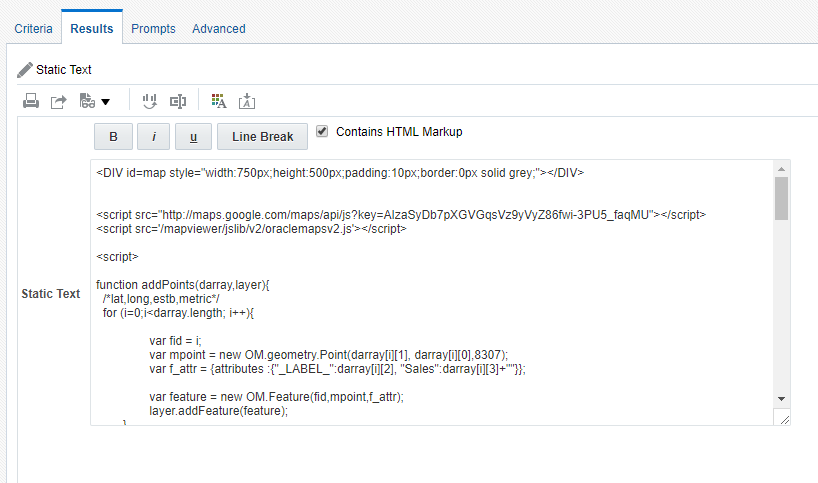Click the oraclemapsv2.js script line
The height and width of the screenshot is (483, 818).
coord(251,228)
